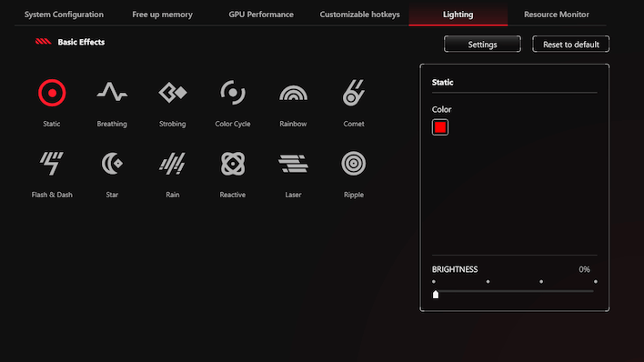The image size is (644, 362).
Task: Open the System Configuration tab
Action: coord(64,15)
